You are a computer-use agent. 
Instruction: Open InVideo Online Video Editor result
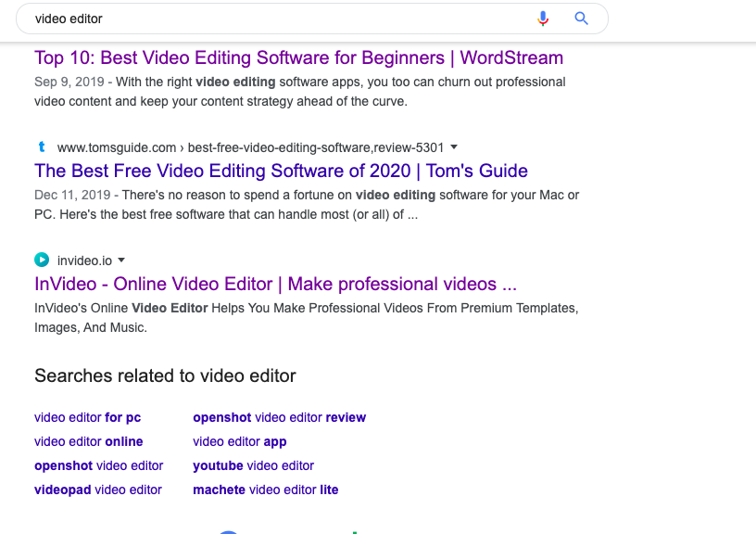click(x=275, y=284)
